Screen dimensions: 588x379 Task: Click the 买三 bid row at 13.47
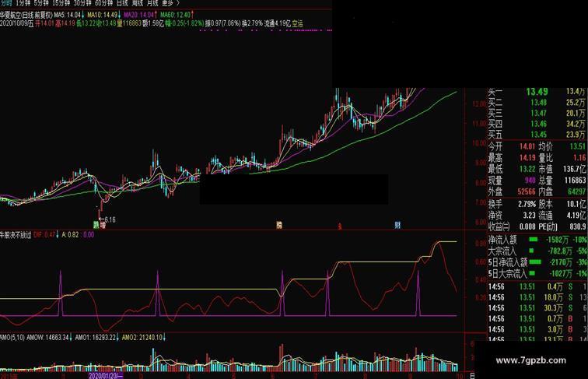coord(537,114)
